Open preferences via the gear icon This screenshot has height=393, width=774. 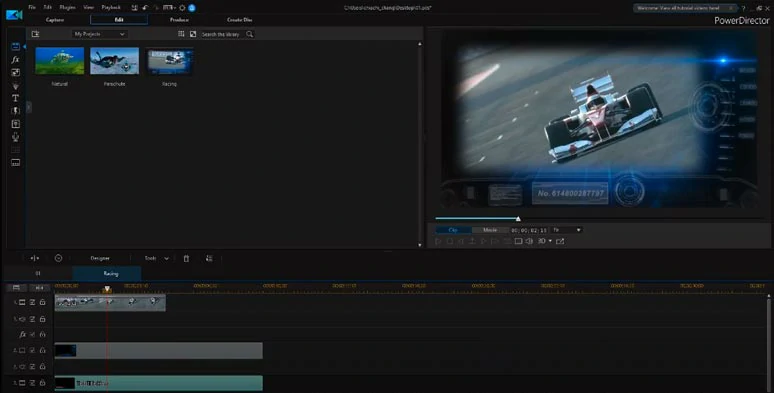182,8
